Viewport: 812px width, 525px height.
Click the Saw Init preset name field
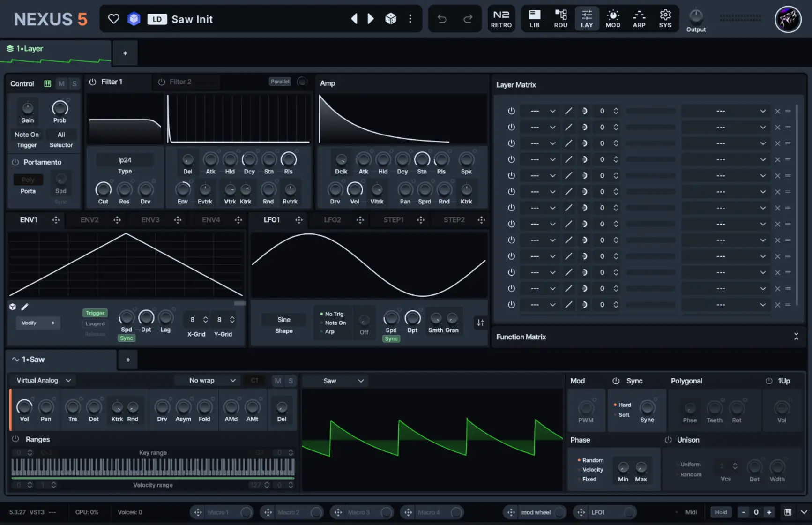point(192,19)
